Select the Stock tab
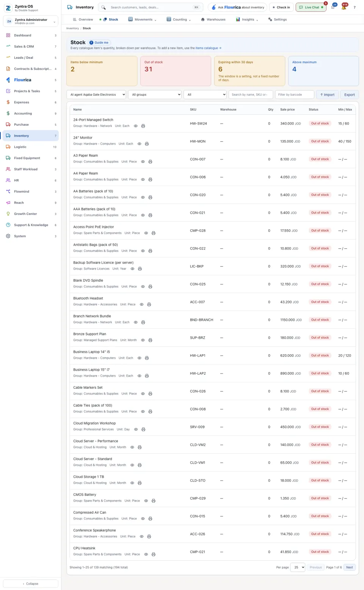The image size is (364, 590). point(110,19)
